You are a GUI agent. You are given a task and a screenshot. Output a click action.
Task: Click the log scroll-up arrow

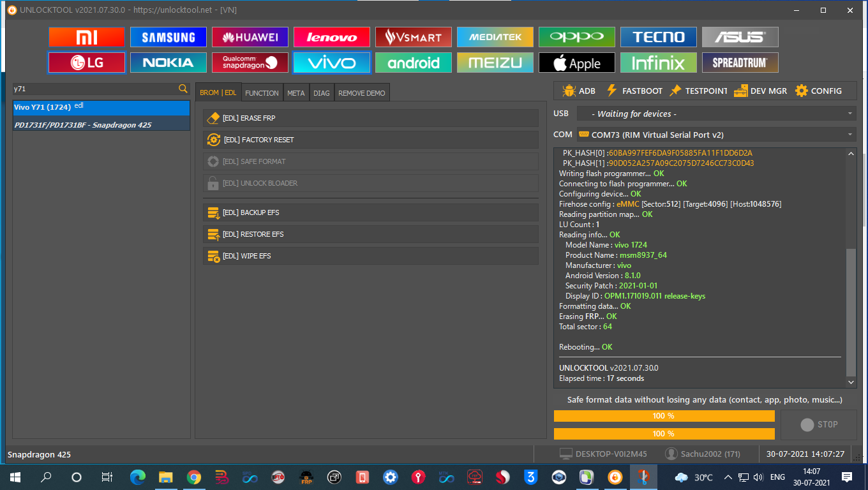tap(851, 153)
